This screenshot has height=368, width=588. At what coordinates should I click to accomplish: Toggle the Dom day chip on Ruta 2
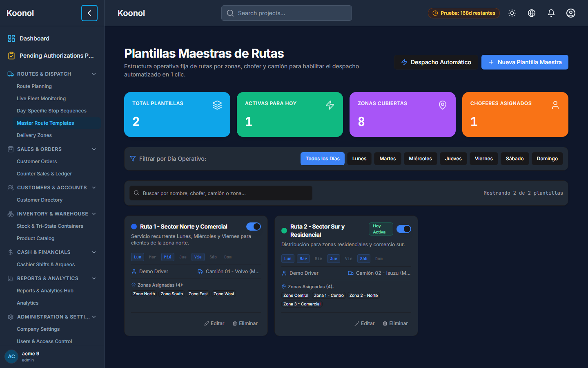[379, 259]
